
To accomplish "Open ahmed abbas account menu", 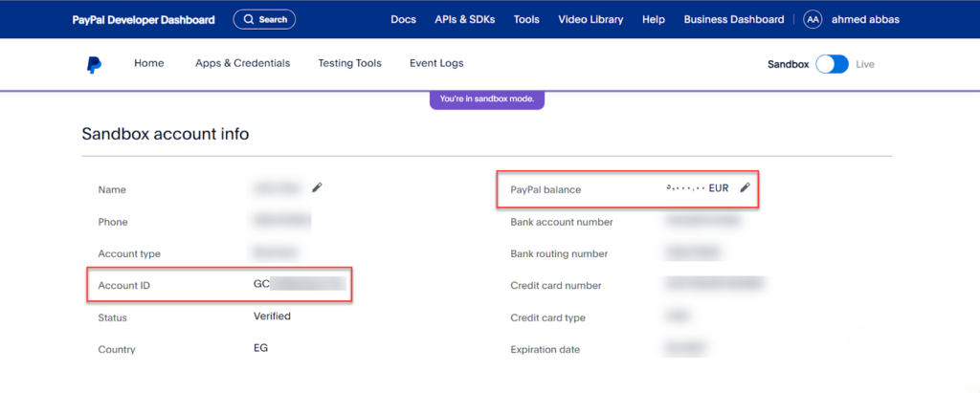I will point(865,19).
